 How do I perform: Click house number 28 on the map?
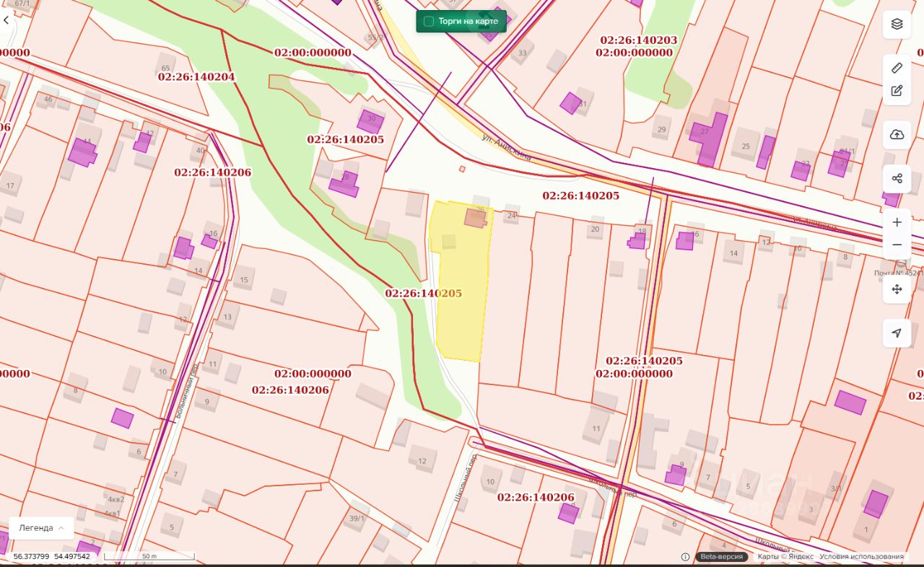click(345, 177)
